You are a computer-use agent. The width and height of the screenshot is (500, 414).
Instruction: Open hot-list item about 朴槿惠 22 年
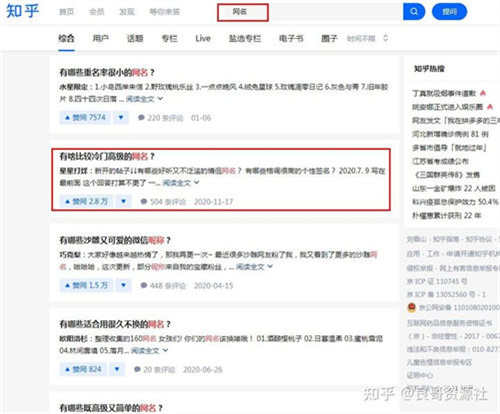click(447, 216)
